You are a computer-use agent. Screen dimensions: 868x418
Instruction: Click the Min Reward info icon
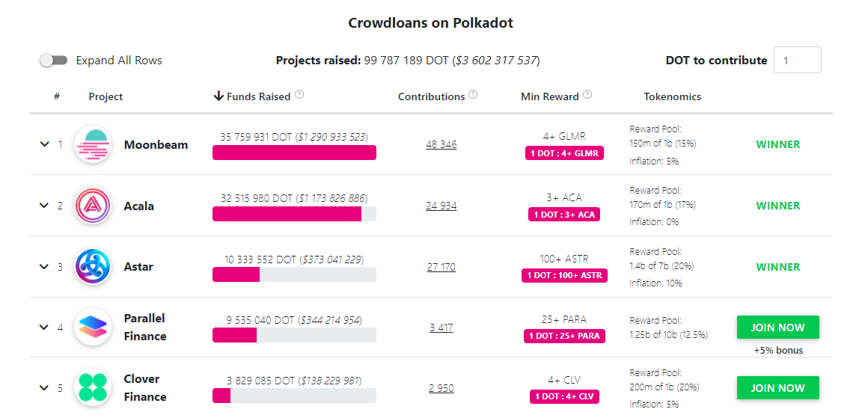coord(587,95)
